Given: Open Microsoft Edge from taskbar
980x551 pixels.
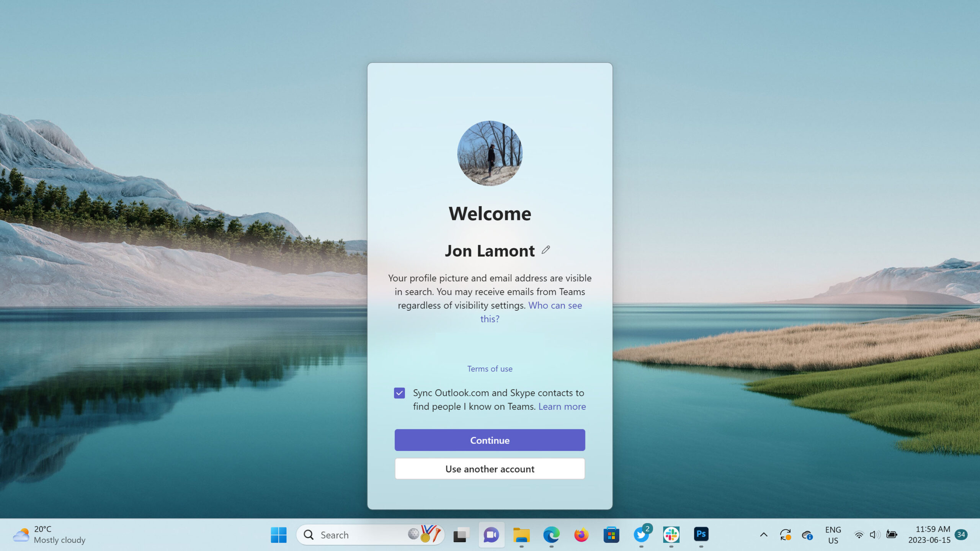Looking at the screenshot, I should tap(551, 535).
